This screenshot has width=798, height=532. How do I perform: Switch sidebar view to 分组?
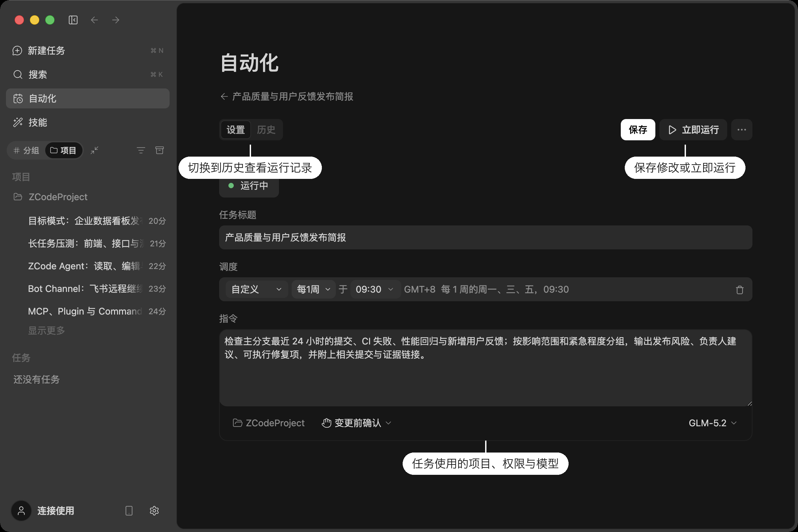(x=26, y=150)
